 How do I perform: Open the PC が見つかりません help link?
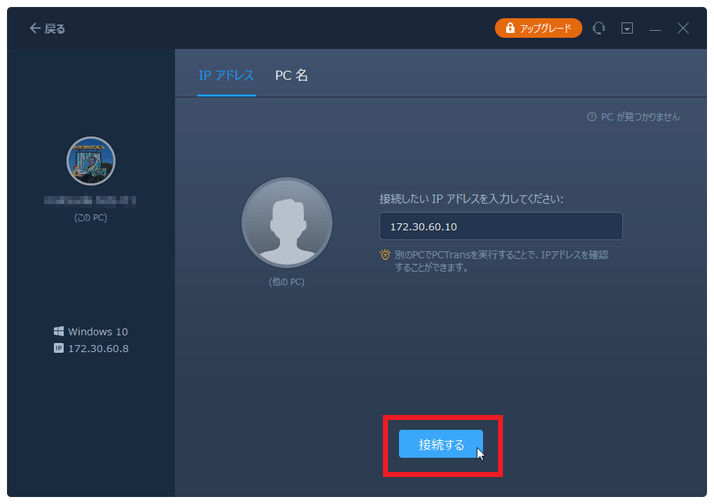[633, 117]
